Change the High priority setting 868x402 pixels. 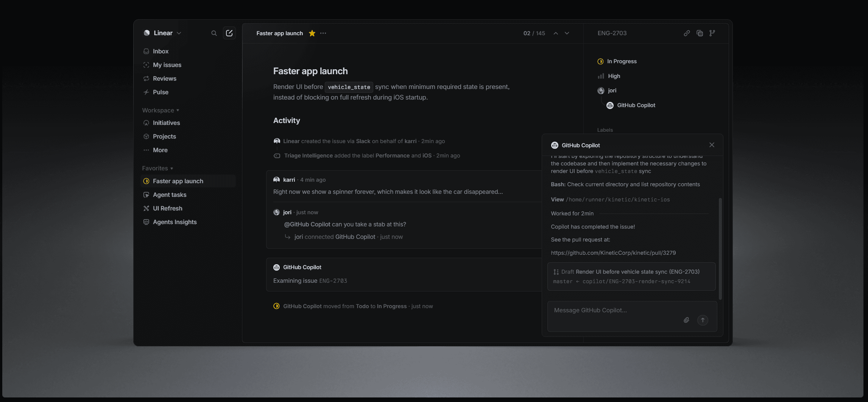[x=614, y=76]
